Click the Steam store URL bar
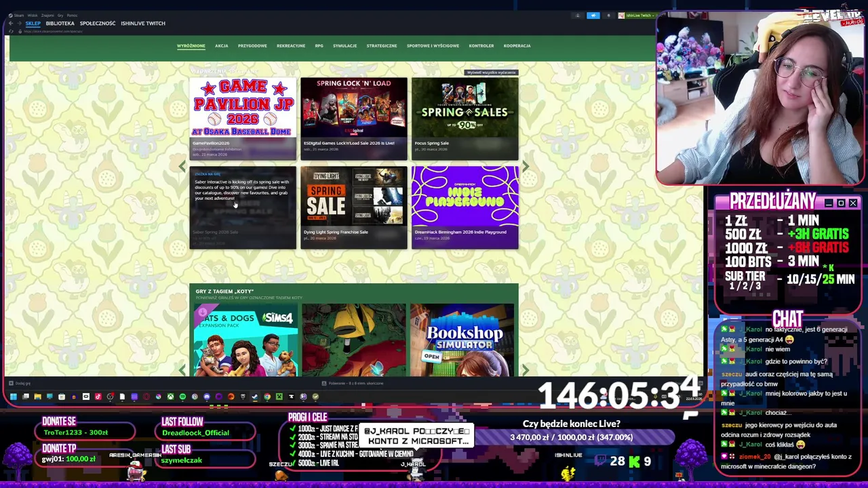This screenshot has width=868, height=488. pyautogui.click(x=53, y=31)
